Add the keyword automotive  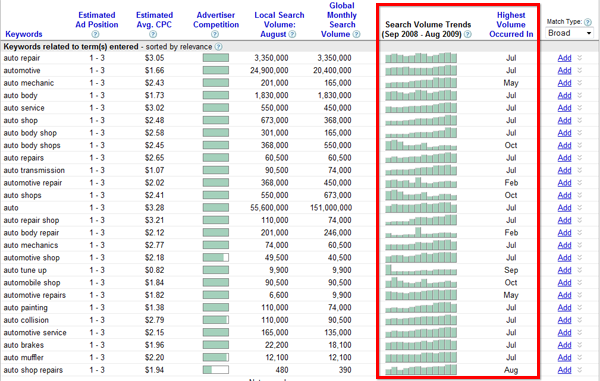[x=564, y=71]
